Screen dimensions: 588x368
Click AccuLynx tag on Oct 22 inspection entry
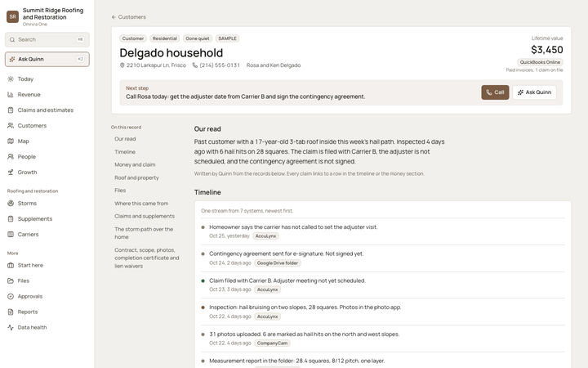click(x=268, y=317)
